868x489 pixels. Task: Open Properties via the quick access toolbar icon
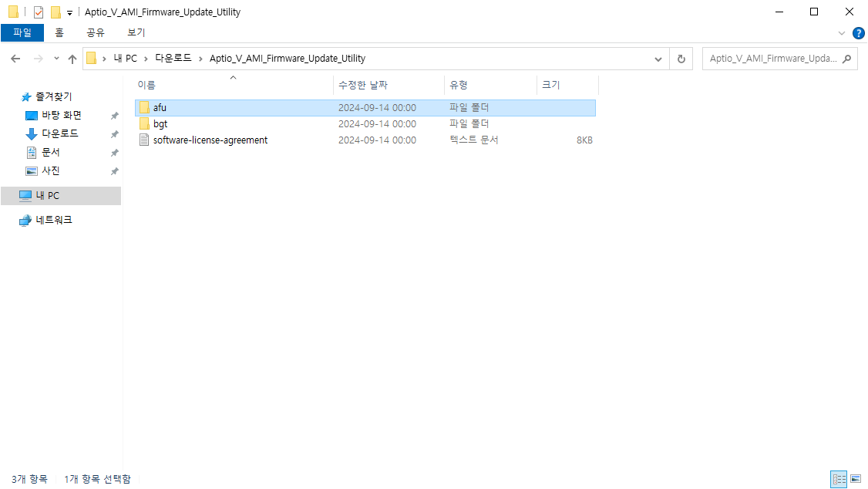[x=39, y=12]
